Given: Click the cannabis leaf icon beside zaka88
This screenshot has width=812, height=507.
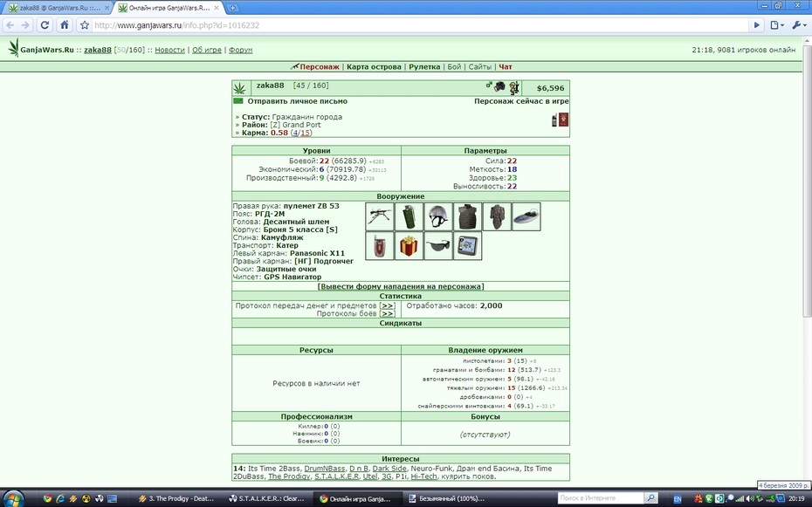Looking at the screenshot, I should (x=239, y=88).
